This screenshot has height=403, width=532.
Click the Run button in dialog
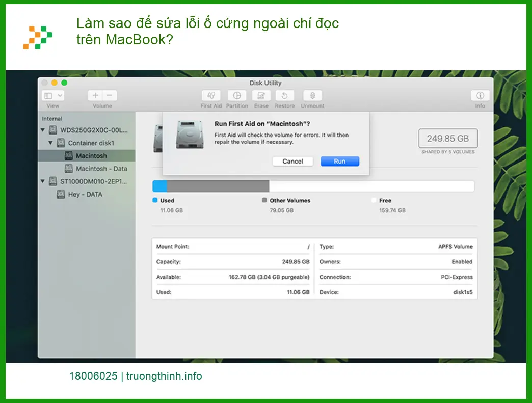pyautogui.click(x=339, y=161)
